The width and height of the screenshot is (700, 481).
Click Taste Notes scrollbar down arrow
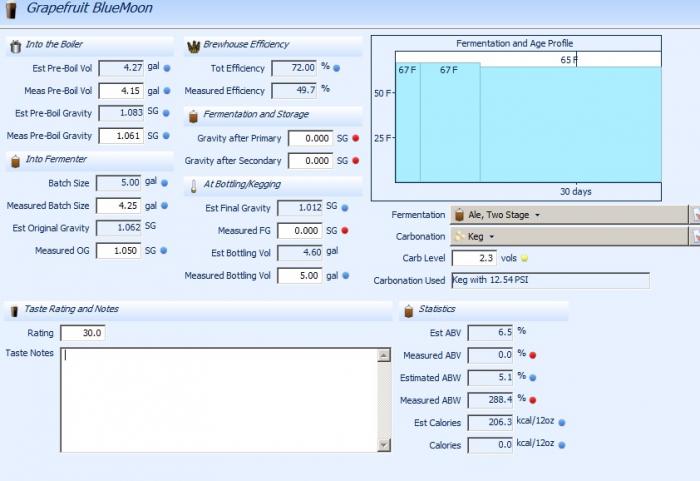point(384,445)
